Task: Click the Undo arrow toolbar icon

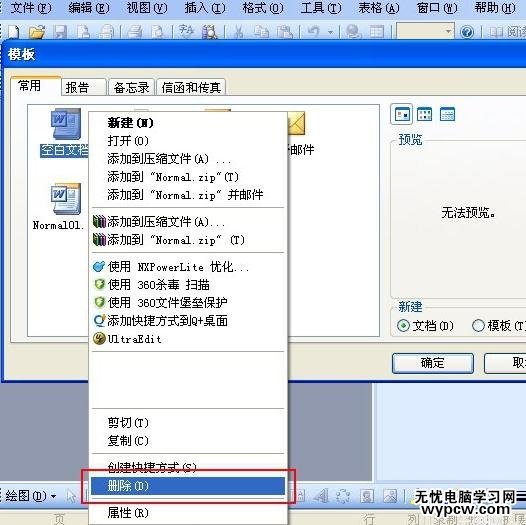Action: tap(314, 32)
